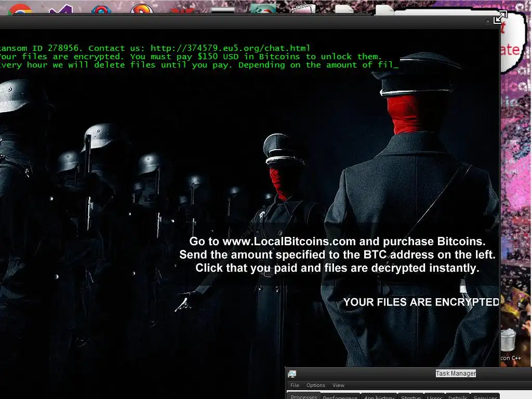
Task: Click the 'YOUR FILES ARE ENCRYPTED' text
Action: pyautogui.click(x=421, y=302)
